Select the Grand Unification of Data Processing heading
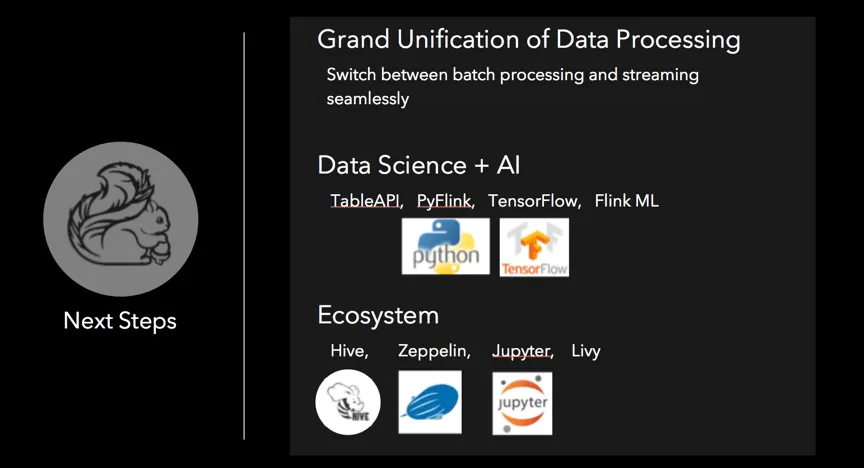864x468 pixels. click(x=528, y=40)
